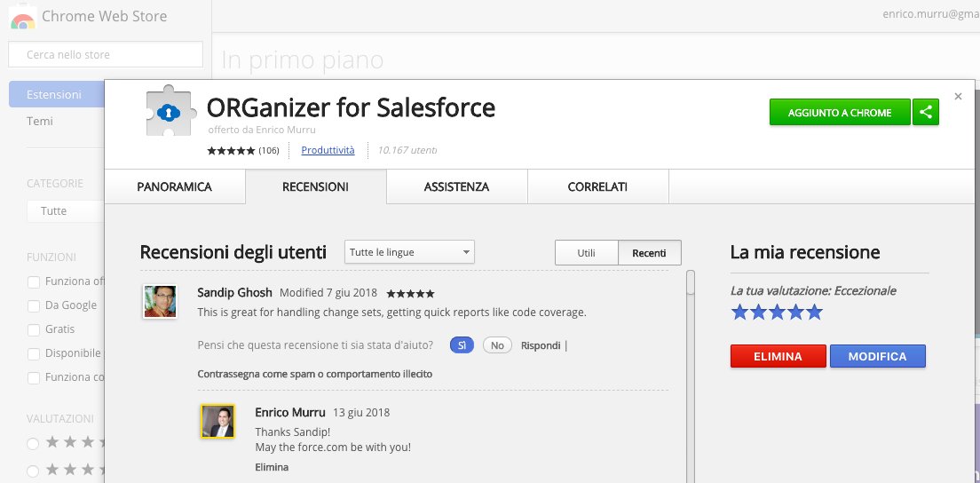Click the name Sandip Ghosh
The width and height of the screenshot is (980, 483).
234,292
